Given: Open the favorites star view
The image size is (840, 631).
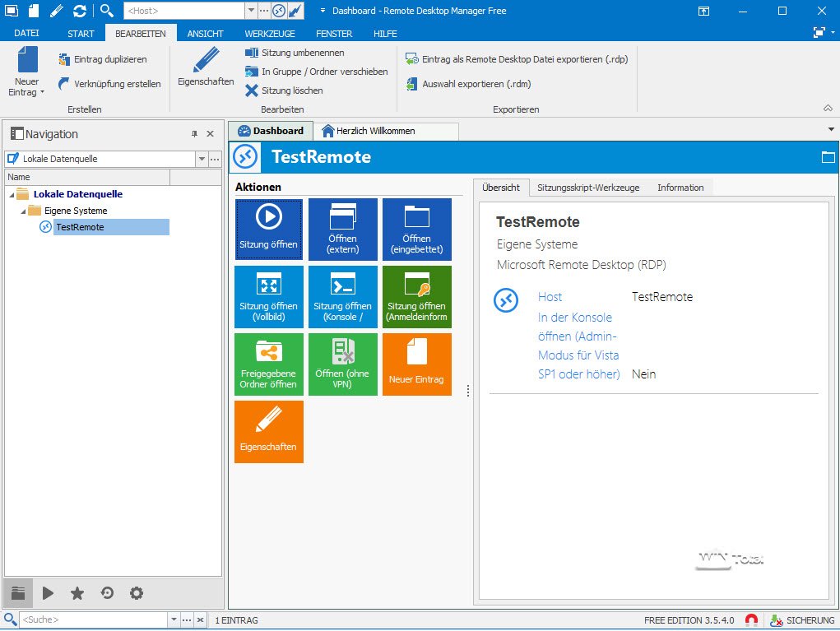Looking at the screenshot, I should coord(77,592).
